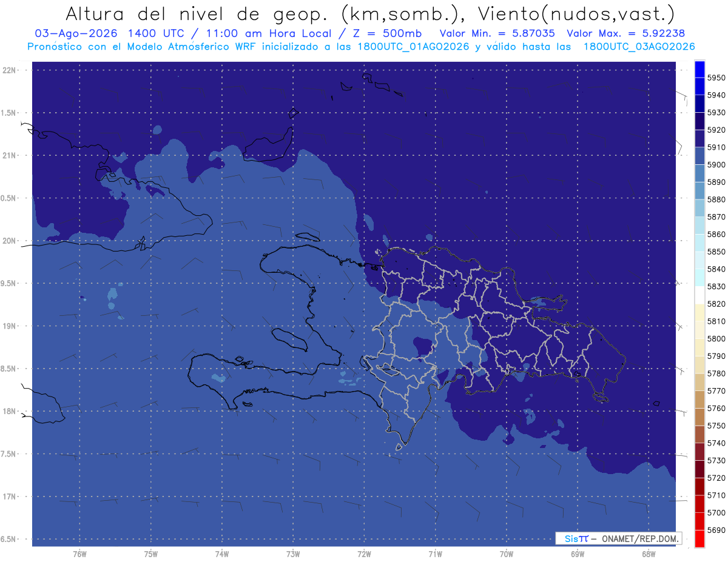This screenshot has width=728, height=562.
Task: Click the '5720' color bar label
Action: [x=716, y=478]
